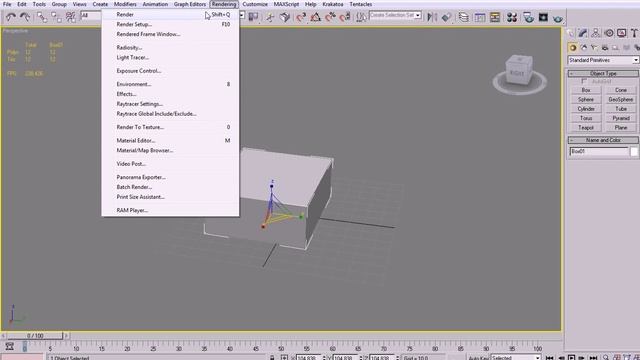Screen dimensions: 640x360
Task: Select the Unlink Selection tool
Action: (x=56, y=17)
